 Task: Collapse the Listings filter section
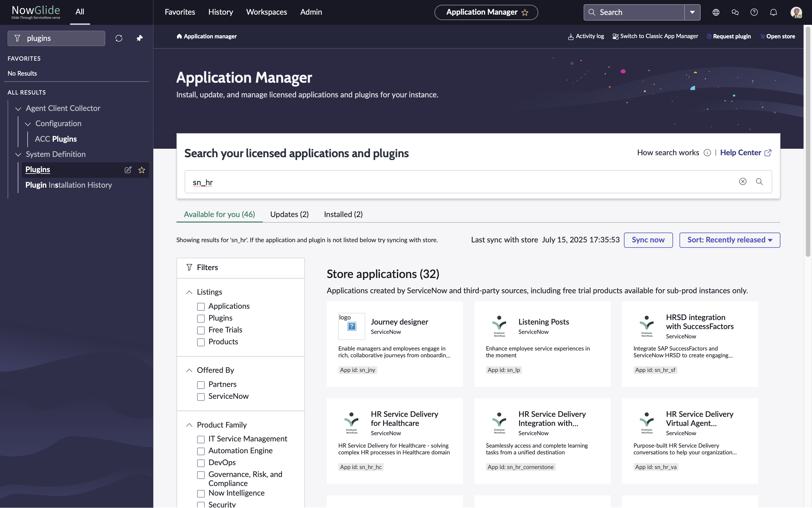click(189, 292)
